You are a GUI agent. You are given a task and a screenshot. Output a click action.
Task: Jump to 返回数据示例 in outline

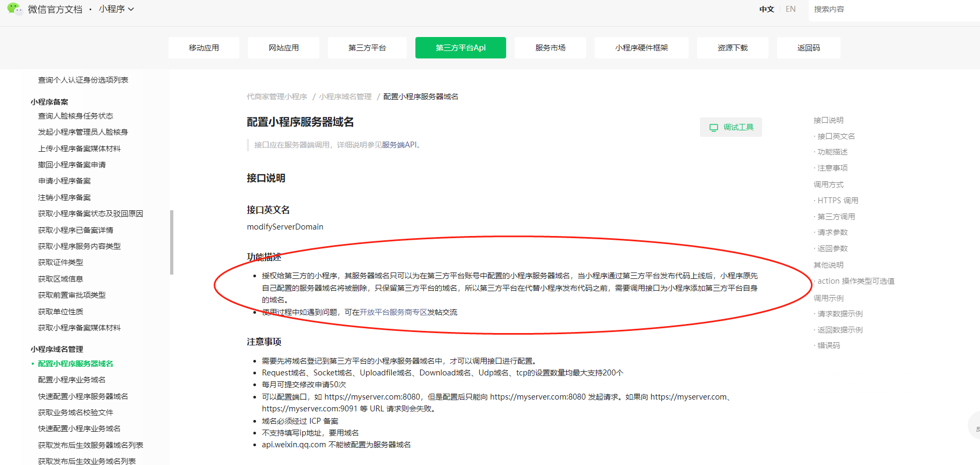(840, 330)
